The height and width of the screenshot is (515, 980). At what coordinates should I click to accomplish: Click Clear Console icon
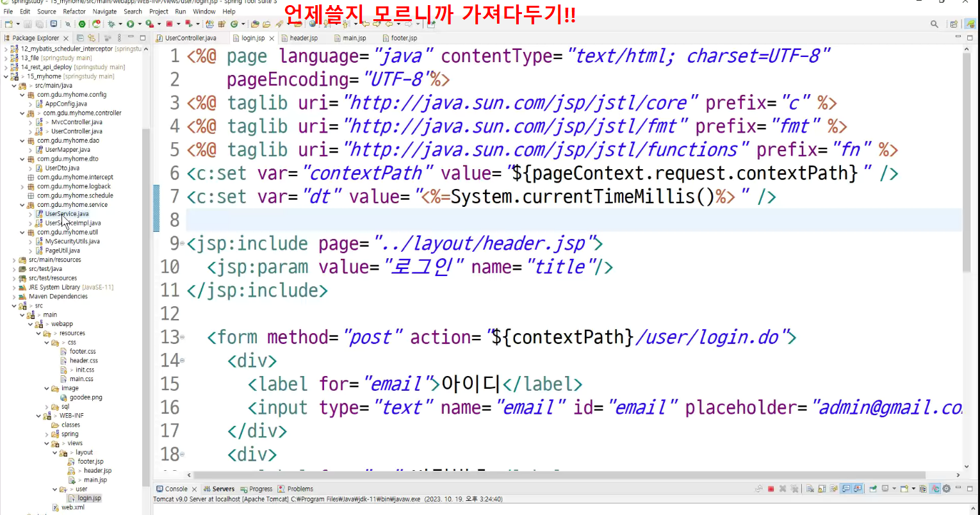click(810, 489)
